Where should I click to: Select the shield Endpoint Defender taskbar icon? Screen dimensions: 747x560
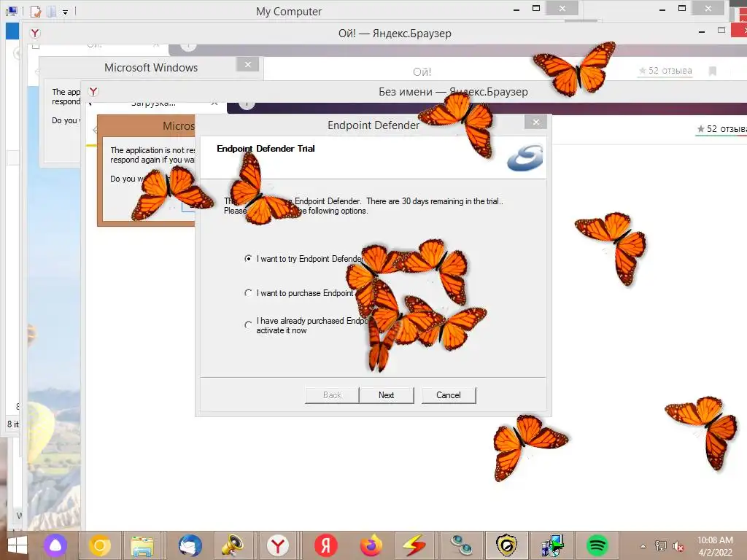pyautogui.click(x=506, y=545)
